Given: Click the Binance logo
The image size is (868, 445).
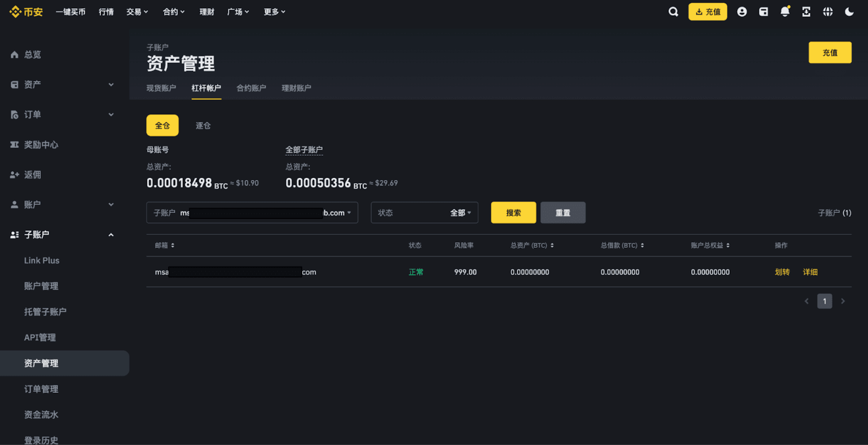Looking at the screenshot, I should pos(26,12).
